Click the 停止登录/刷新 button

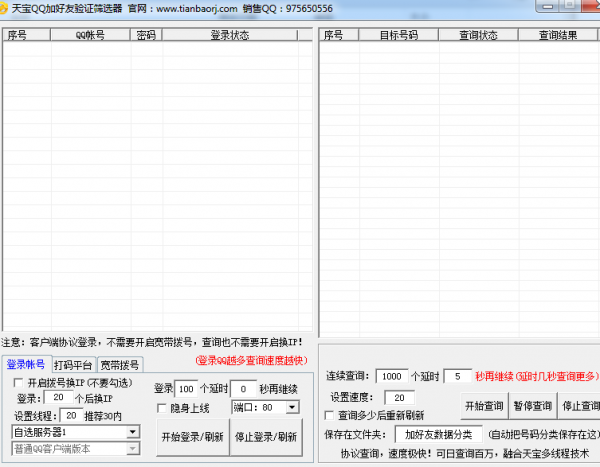(x=266, y=437)
